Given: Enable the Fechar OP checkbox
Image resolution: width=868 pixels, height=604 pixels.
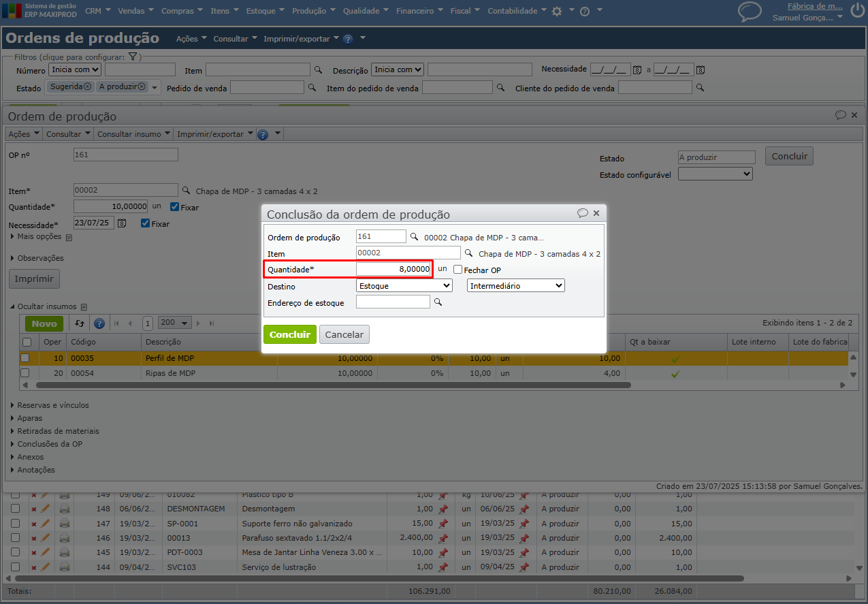Looking at the screenshot, I should 458,270.
